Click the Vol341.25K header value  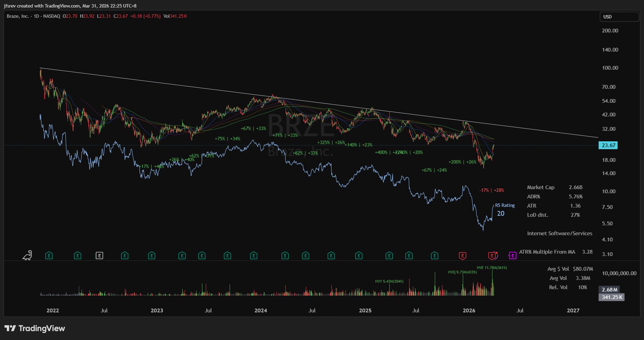click(x=175, y=16)
